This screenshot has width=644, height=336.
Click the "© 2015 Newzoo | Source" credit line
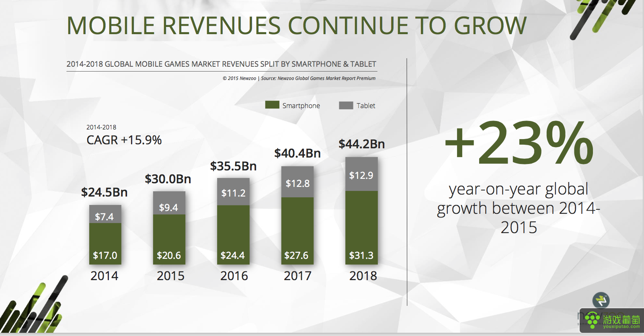click(299, 78)
